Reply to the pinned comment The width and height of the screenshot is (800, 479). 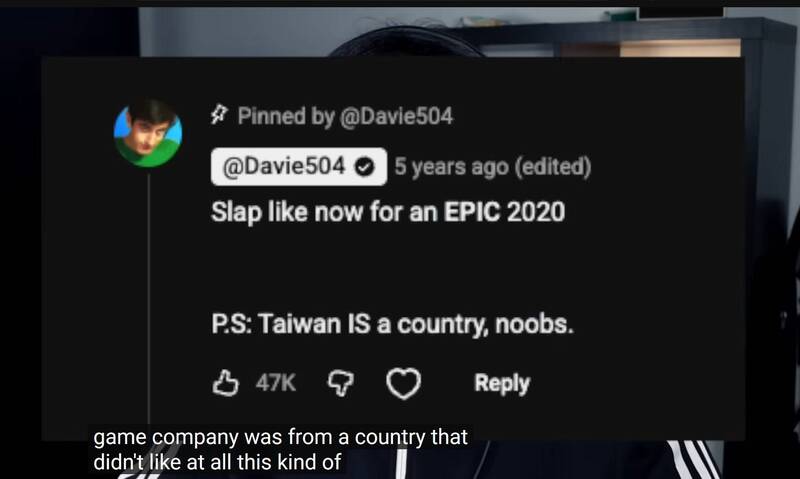pyautogui.click(x=502, y=384)
